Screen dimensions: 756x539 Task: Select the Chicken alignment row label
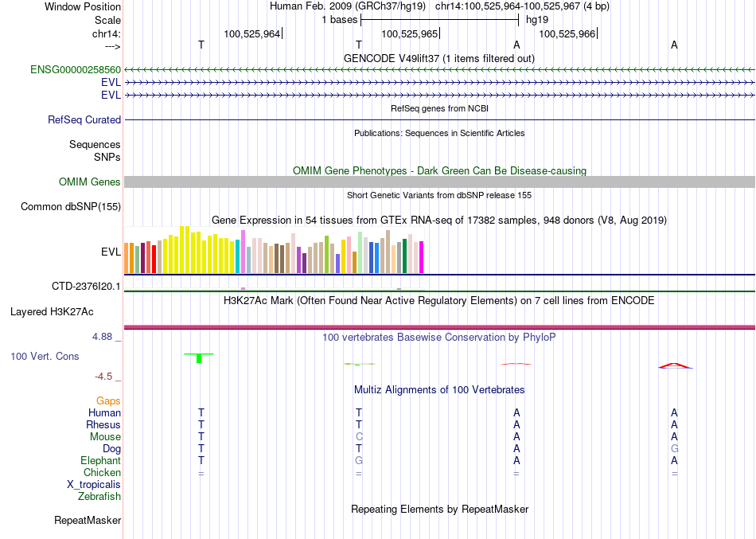[x=102, y=472]
